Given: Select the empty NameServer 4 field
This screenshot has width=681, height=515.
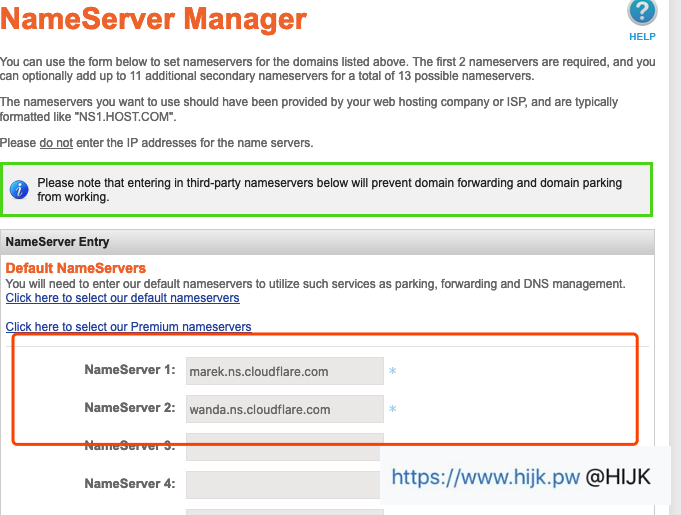Looking at the screenshot, I should 282,484.
